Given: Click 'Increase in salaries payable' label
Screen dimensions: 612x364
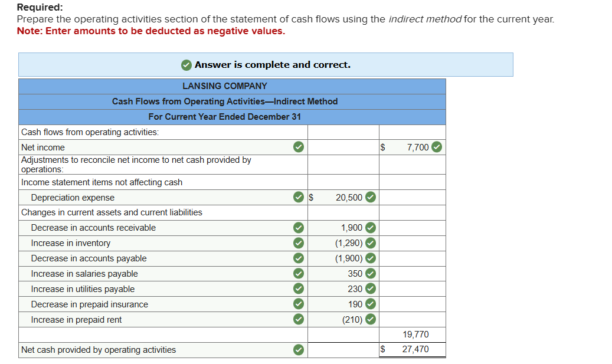Looking at the screenshot, I should pyautogui.click(x=84, y=274).
